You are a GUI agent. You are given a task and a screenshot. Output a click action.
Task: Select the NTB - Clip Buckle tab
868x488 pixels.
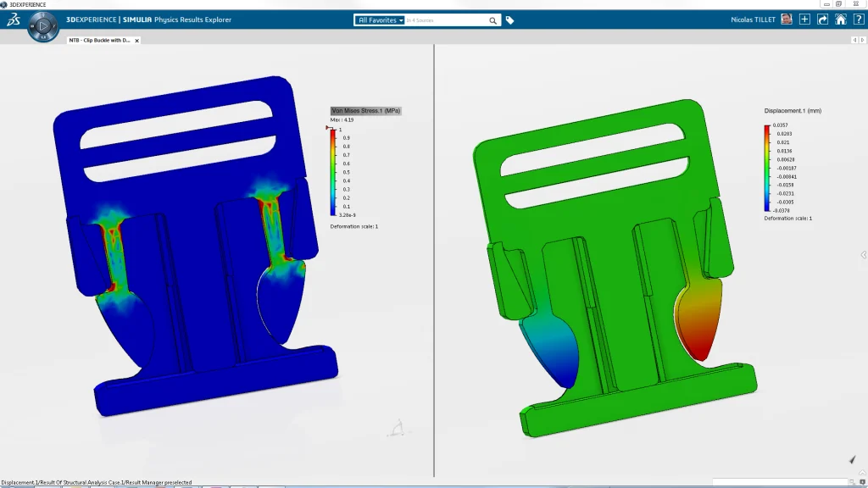click(99, 40)
